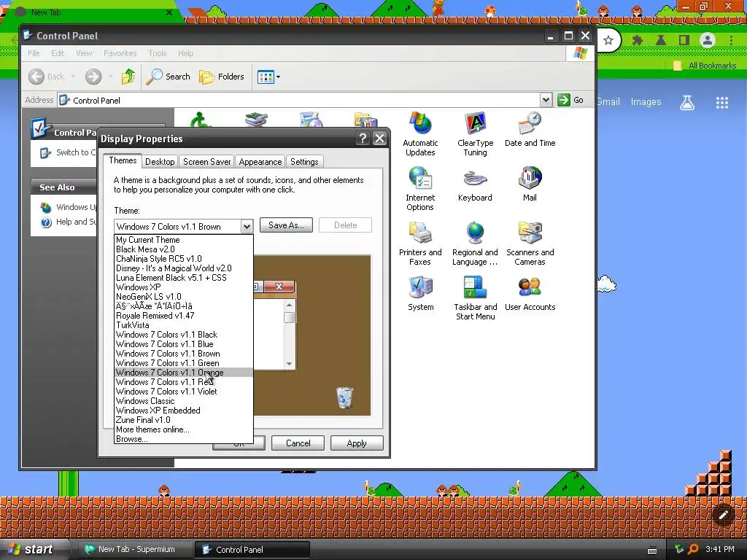Switch to the Appearance tab
747x560 pixels.
260,162
